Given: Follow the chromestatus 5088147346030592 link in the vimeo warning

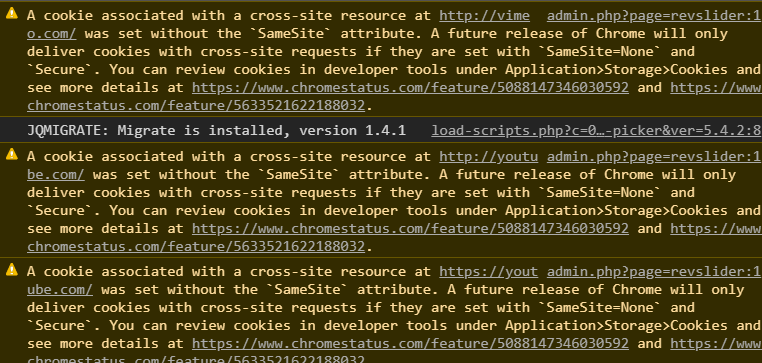Looking at the screenshot, I should tap(410, 87).
